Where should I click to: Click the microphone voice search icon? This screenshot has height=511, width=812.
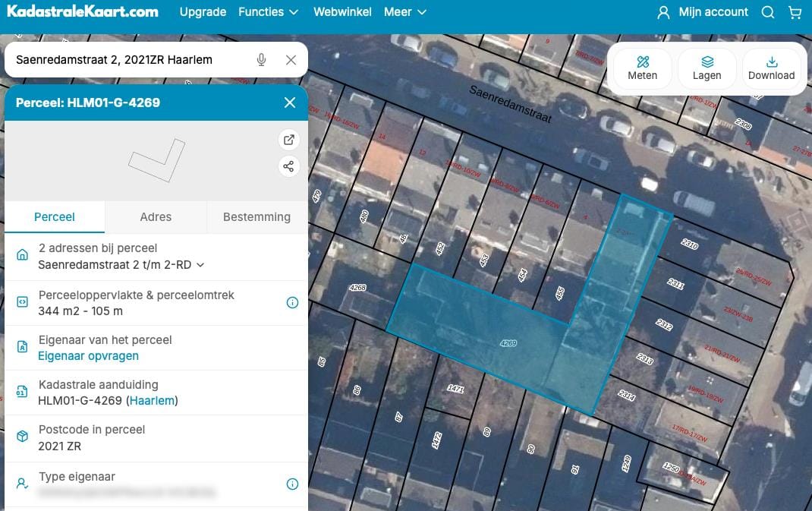(x=262, y=60)
